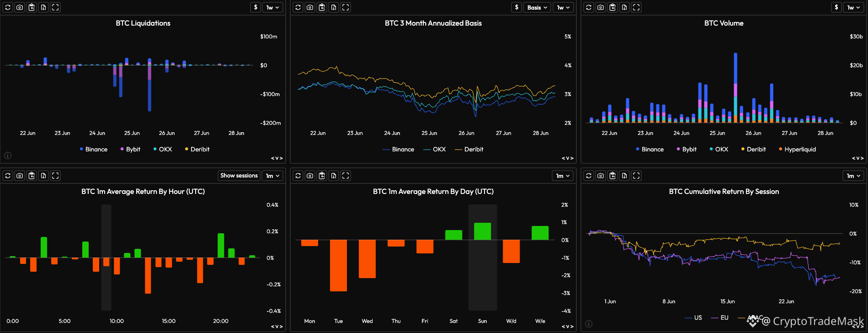868x333 pixels.
Task: Toggle the OKX line in Annualized Basis legend
Action: point(434,150)
